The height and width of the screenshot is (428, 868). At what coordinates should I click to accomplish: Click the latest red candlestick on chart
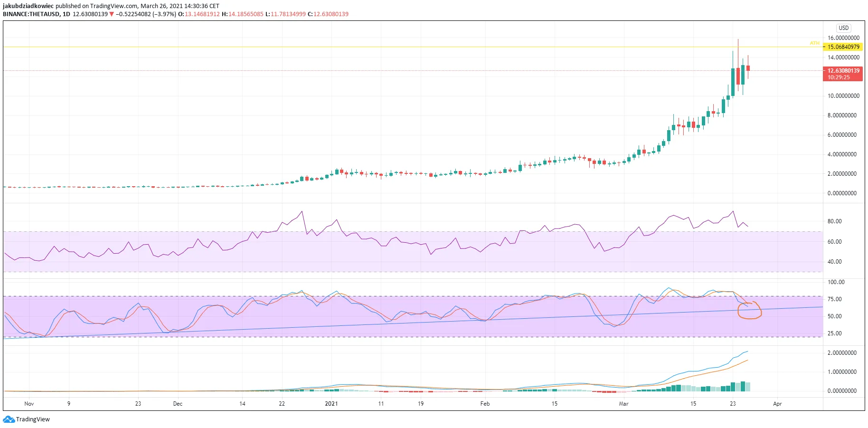(748, 68)
